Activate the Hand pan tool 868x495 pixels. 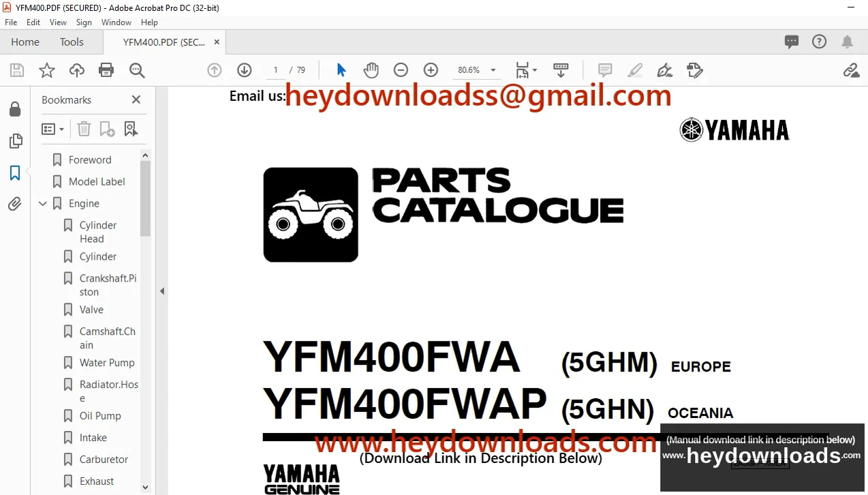(x=371, y=70)
